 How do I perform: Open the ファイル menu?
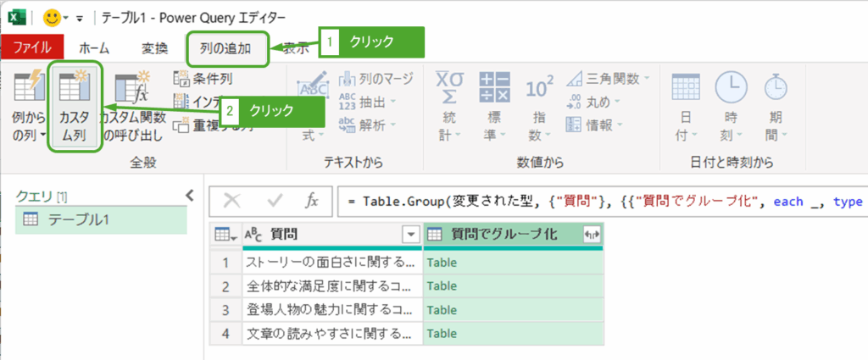pyautogui.click(x=32, y=48)
